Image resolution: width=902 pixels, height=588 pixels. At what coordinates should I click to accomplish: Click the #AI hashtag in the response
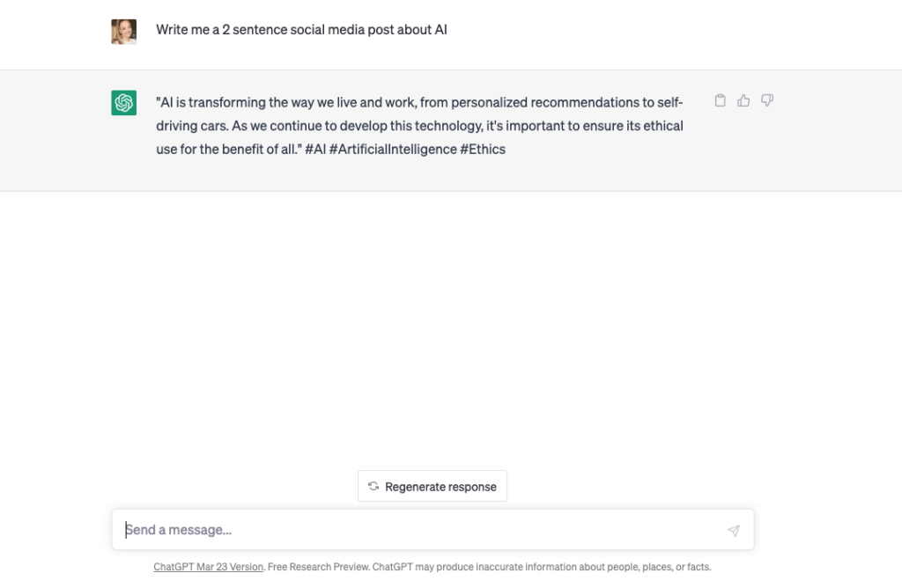point(315,150)
